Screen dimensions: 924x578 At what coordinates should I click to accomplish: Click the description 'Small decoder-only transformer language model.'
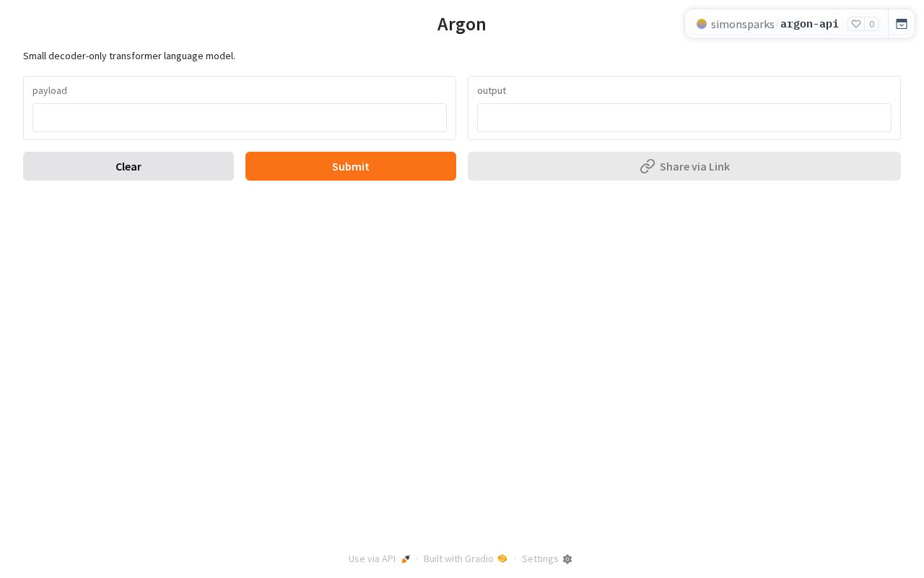[x=129, y=56]
